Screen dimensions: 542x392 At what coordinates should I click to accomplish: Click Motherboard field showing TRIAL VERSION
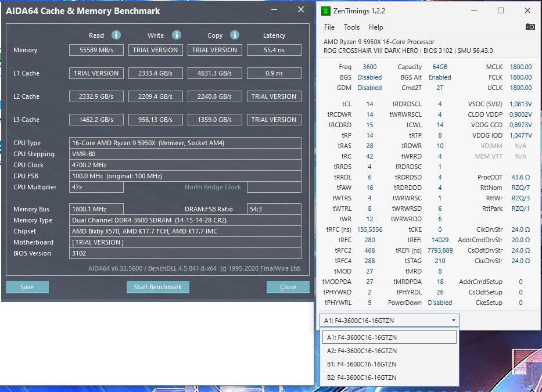tap(185, 242)
